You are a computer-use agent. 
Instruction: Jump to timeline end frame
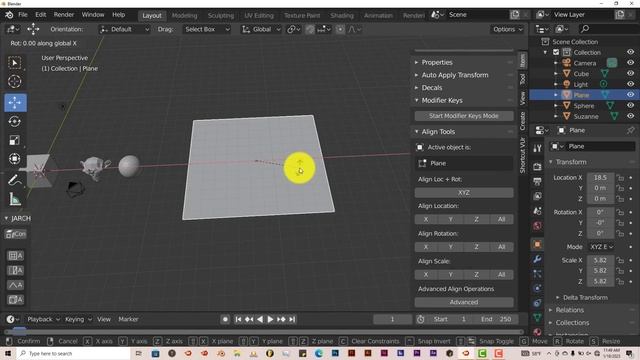(292, 319)
